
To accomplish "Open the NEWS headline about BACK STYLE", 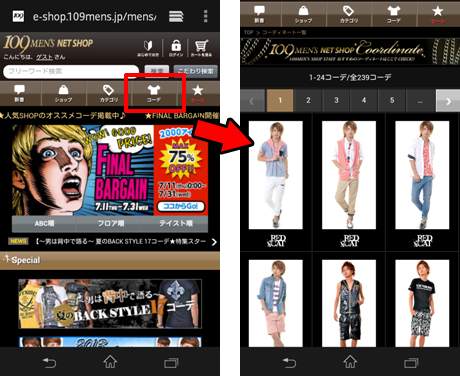I will (121, 241).
